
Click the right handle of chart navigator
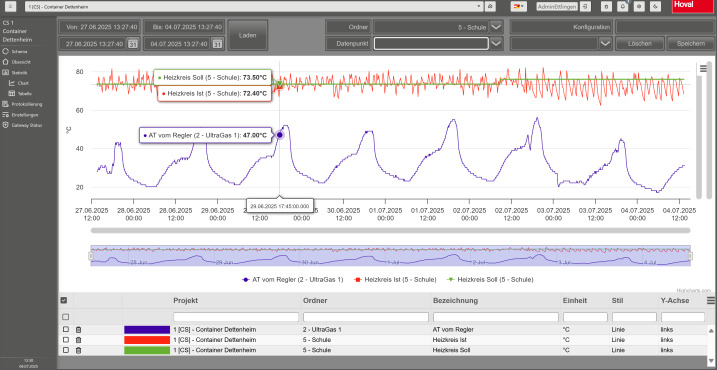690,256
